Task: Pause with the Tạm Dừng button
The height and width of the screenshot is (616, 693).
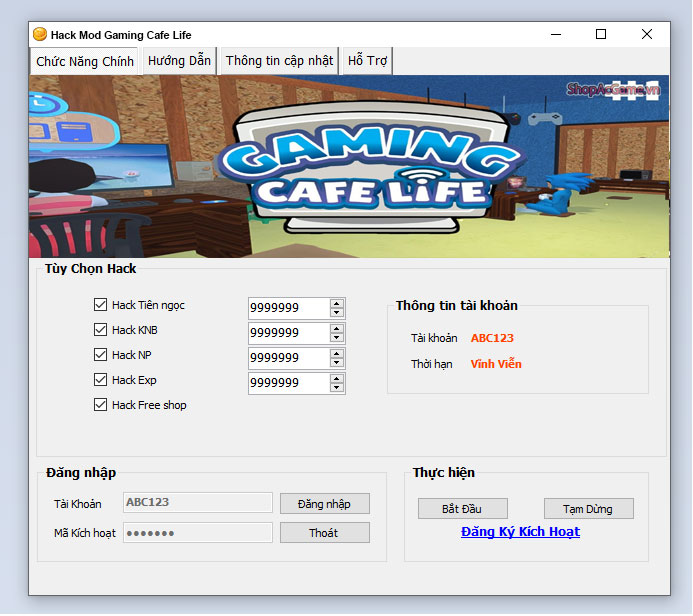Action: 589,509
